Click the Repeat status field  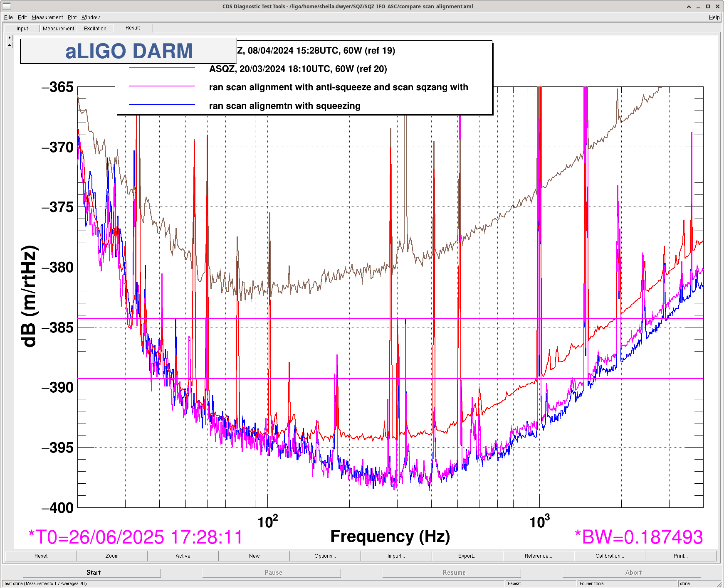[x=541, y=583]
